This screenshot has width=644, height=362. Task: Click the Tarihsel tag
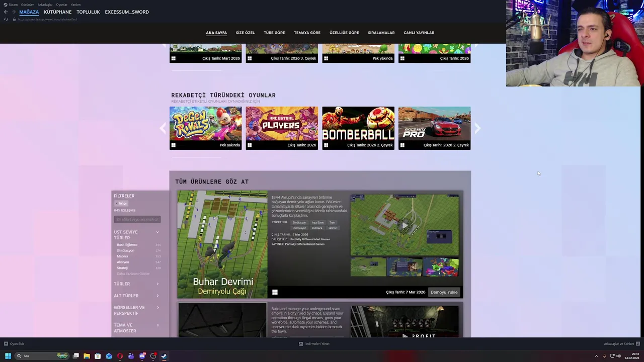coord(333,228)
